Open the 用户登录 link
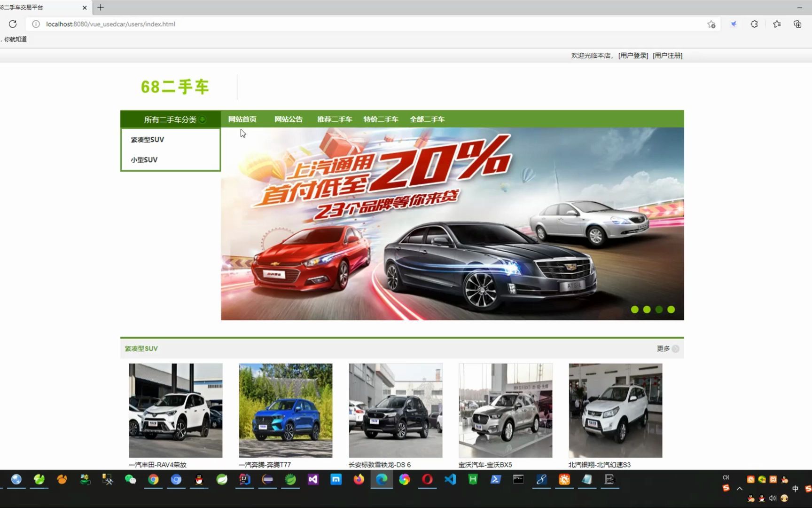Viewport: 812px width, 508px height. pyautogui.click(x=633, y=56)
